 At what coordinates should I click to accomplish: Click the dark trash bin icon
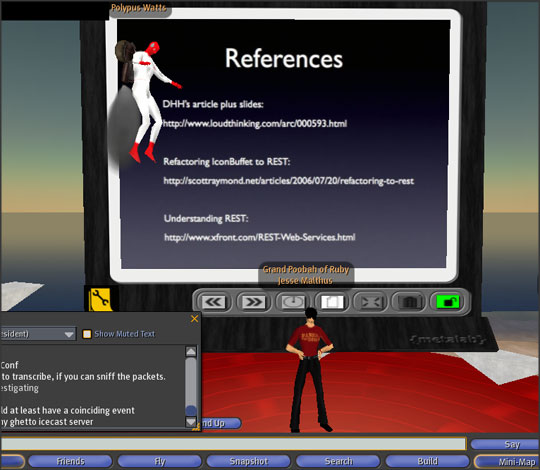(x=410, y=302)
